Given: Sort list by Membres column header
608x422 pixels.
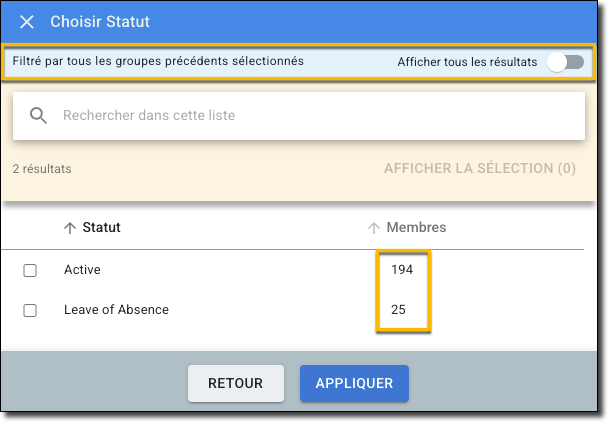Looking at the screenshot, I should pos(416,228).
